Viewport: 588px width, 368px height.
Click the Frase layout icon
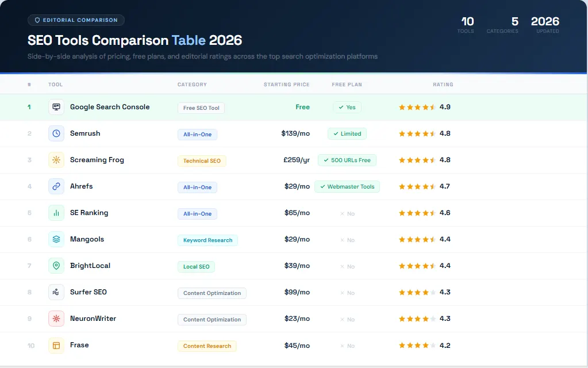56,346
